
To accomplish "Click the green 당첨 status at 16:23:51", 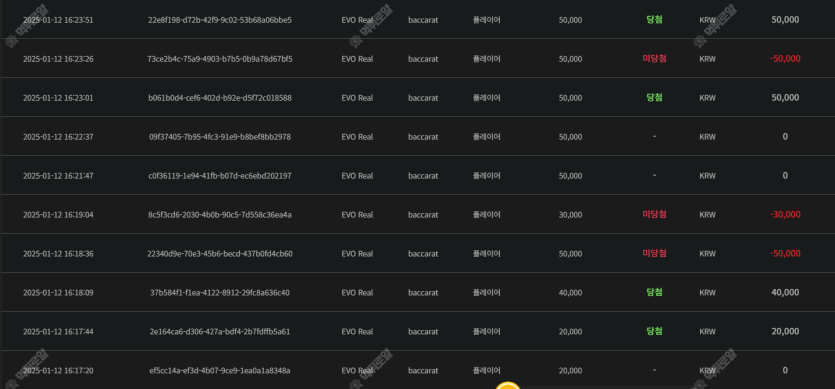I will [654, 20].
